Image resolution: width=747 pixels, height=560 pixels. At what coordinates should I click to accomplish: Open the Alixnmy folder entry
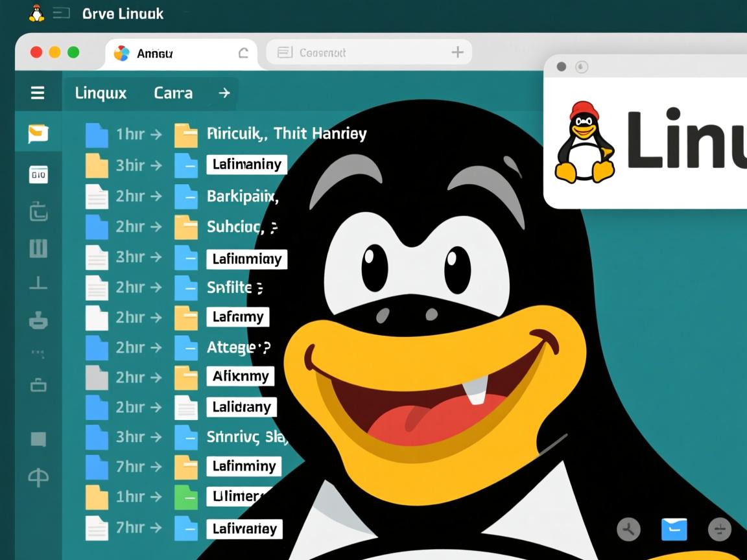tap(241, 376)
